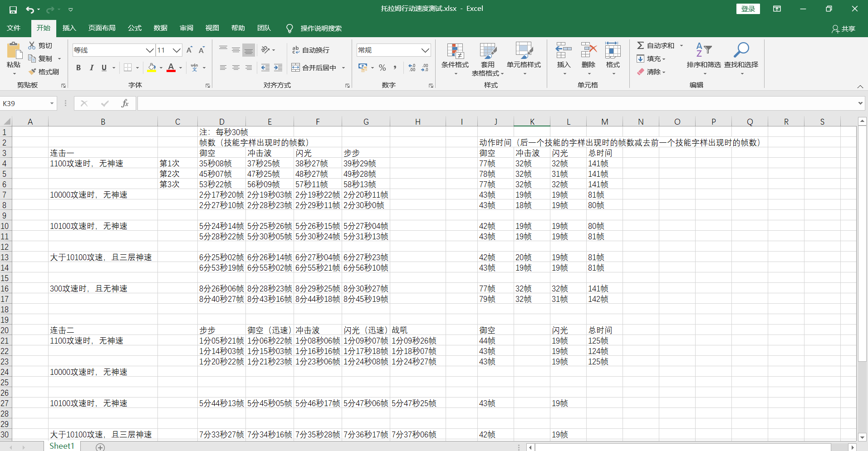This screenshot has width=868, height=451.
Task: Select the Format Painter brush
Action: coord(32,72)
